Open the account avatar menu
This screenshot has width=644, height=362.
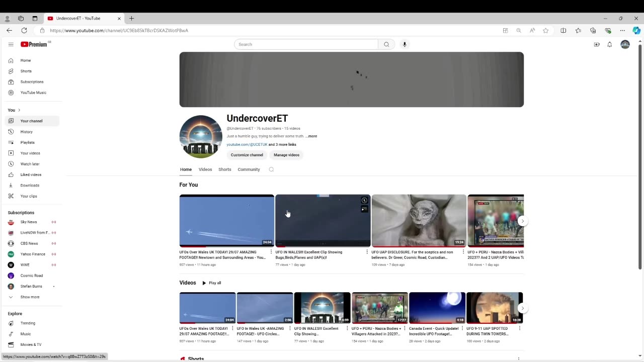(625, 44)
